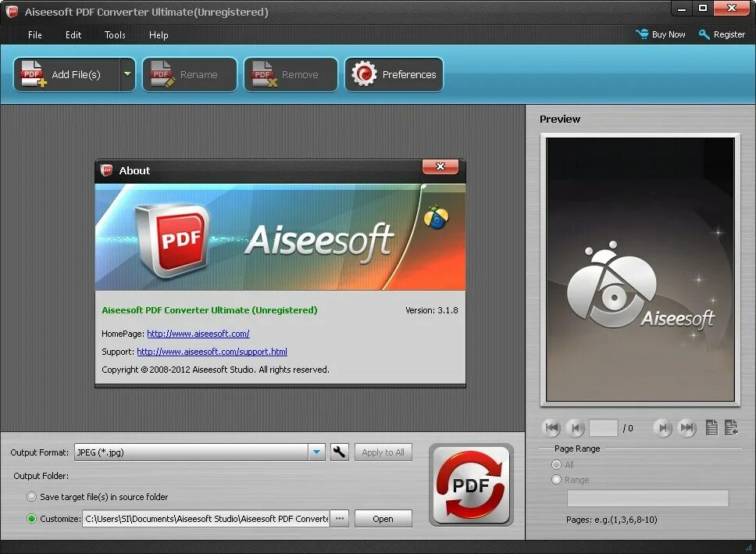Click the Register key link
Screen dimensions: 756x554
[x=722, y=34]
